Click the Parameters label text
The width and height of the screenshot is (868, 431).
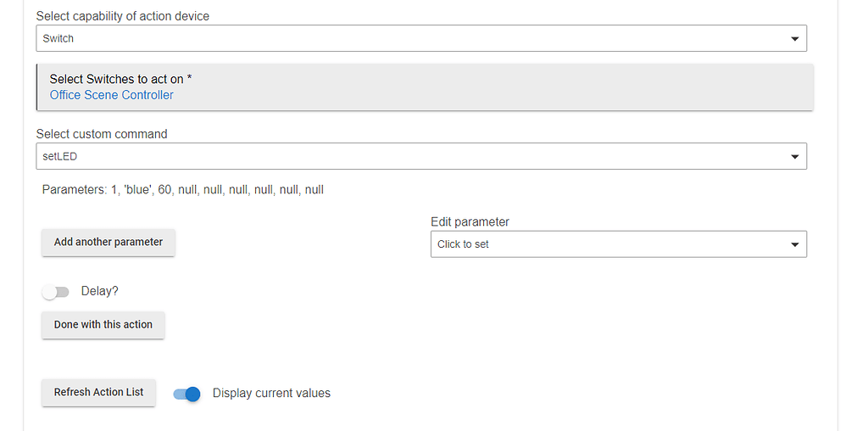coord(74,190)
